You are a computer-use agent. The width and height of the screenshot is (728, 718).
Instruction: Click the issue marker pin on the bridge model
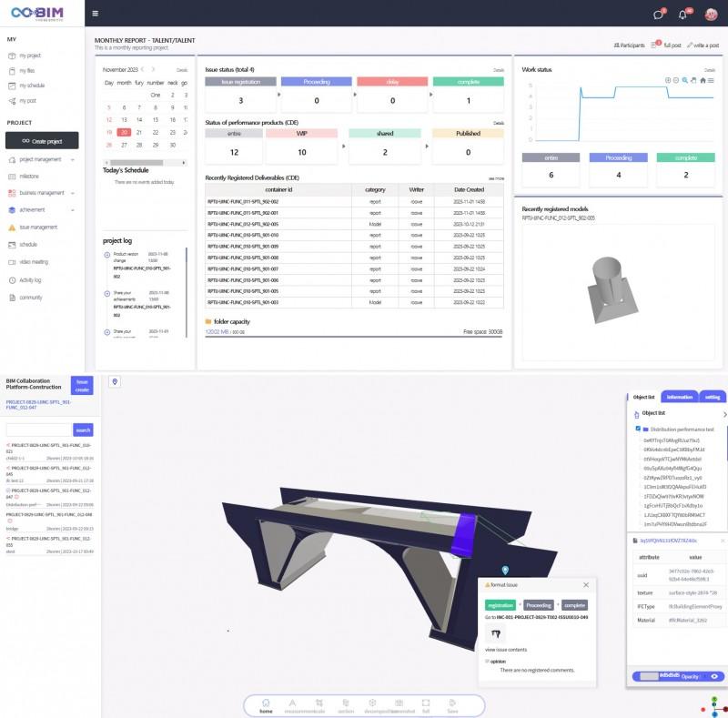coord(505,570)
